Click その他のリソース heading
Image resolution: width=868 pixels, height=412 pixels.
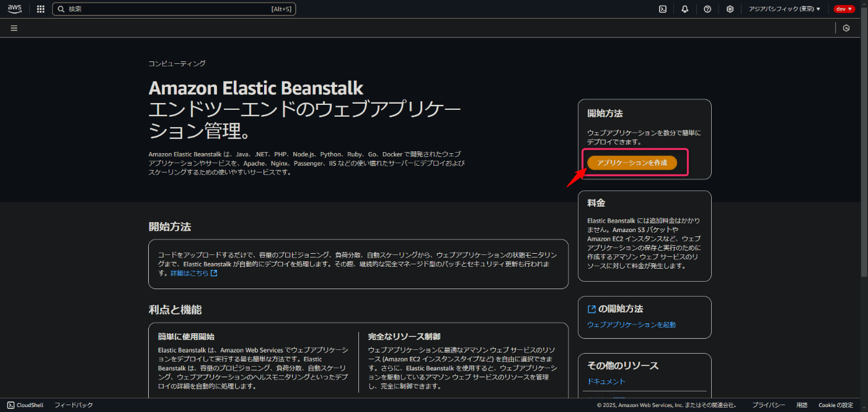622,365
